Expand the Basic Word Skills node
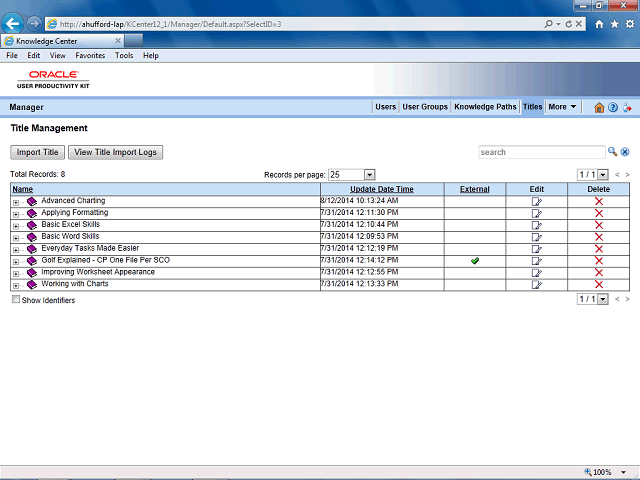The image size is (640, 480). tap(16, 238)
